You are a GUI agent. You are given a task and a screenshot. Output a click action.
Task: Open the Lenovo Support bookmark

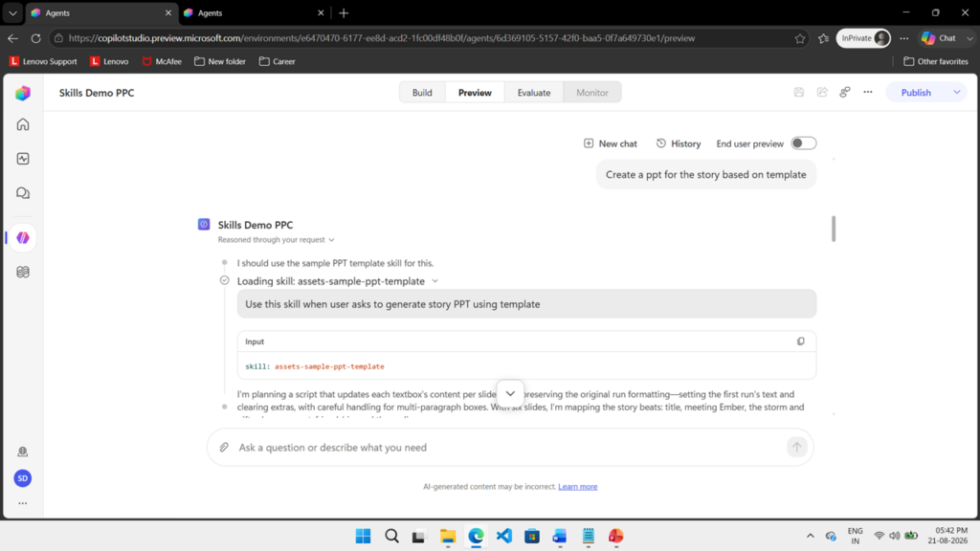click(x=43, y=61)
